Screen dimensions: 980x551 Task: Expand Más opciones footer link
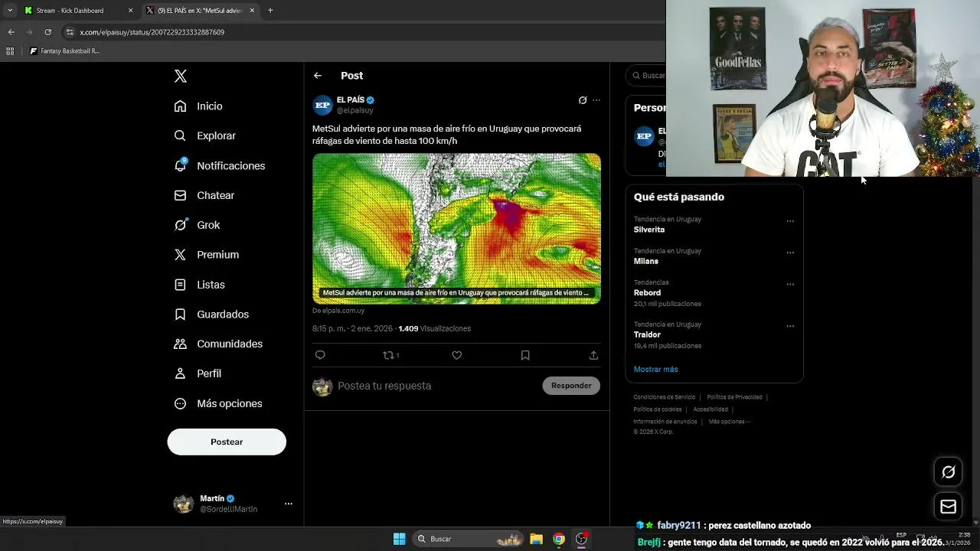(x=729, y=422)
